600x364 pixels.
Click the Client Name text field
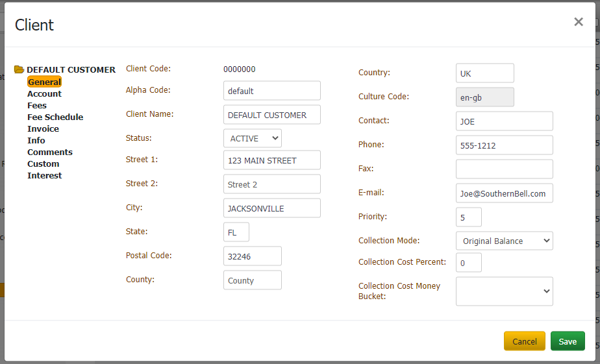(271, 115)
